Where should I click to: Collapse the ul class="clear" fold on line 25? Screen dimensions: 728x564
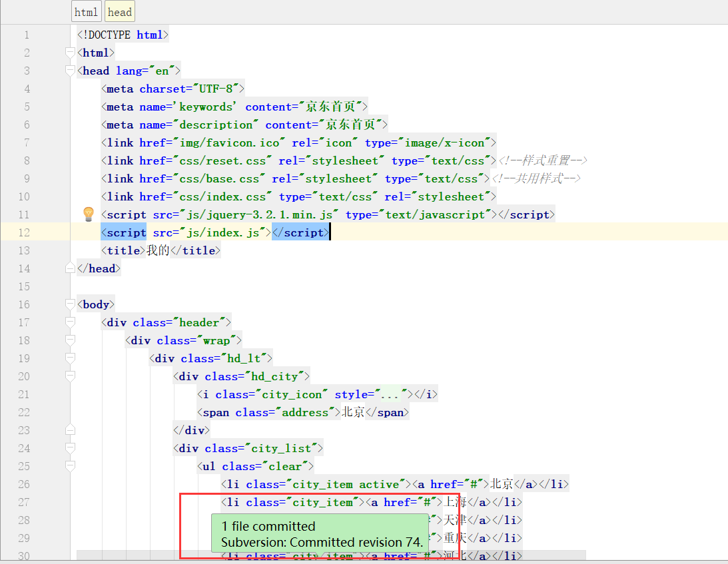pyautogui.click(x=70, y=466)
